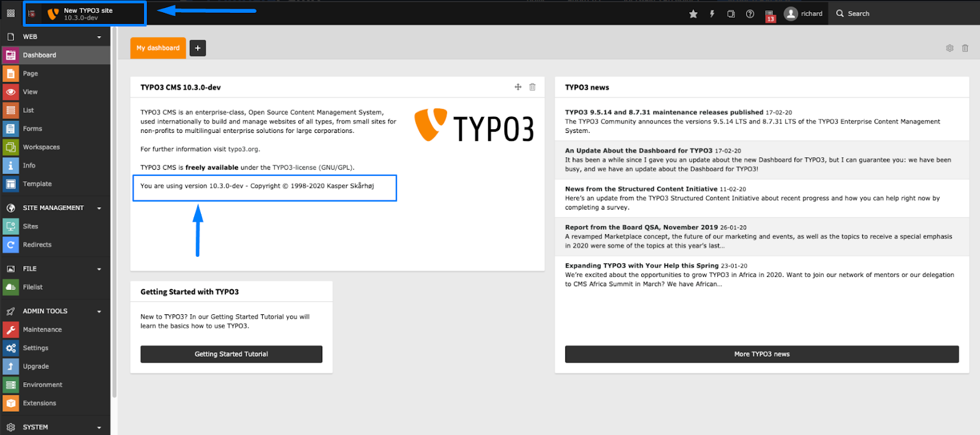Remove the TYPO3 CMS 10.3.0-dev widget
The image size is (980, 435).
pyautogui.click(x=532, y=87)
